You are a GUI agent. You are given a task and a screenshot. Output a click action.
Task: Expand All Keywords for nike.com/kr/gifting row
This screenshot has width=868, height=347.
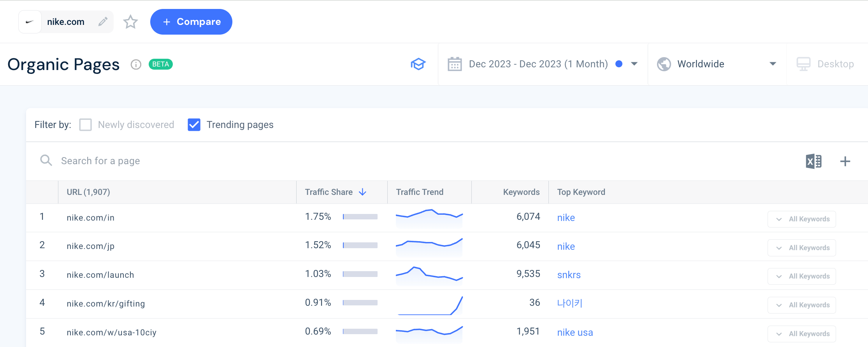point(801,305)
